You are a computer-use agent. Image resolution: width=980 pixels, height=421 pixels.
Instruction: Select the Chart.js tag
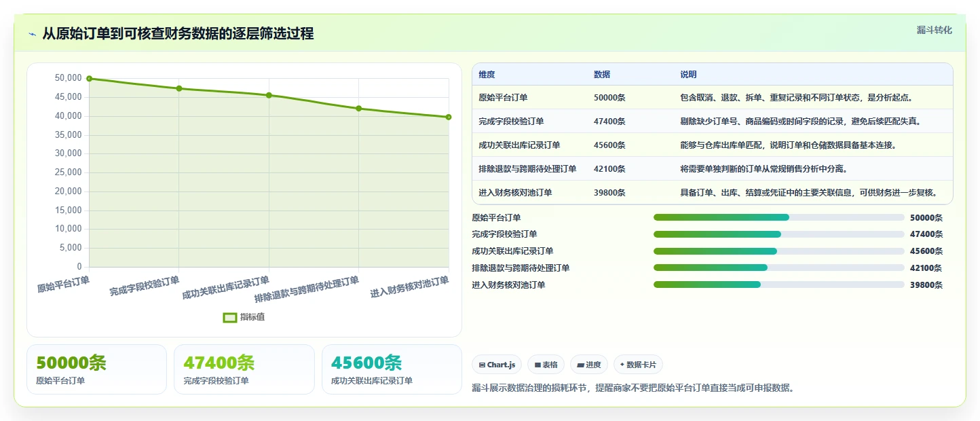pos(497,365)
